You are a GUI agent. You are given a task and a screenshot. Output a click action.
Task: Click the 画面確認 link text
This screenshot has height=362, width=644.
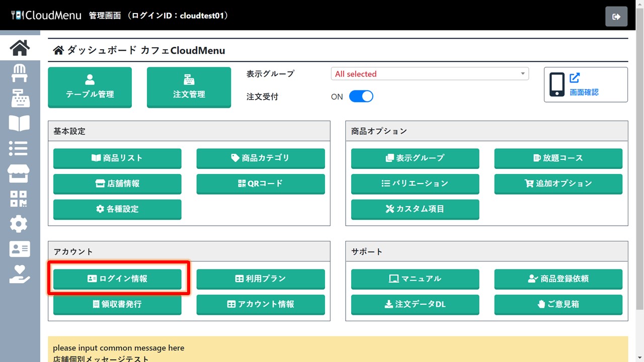(584, 92)
